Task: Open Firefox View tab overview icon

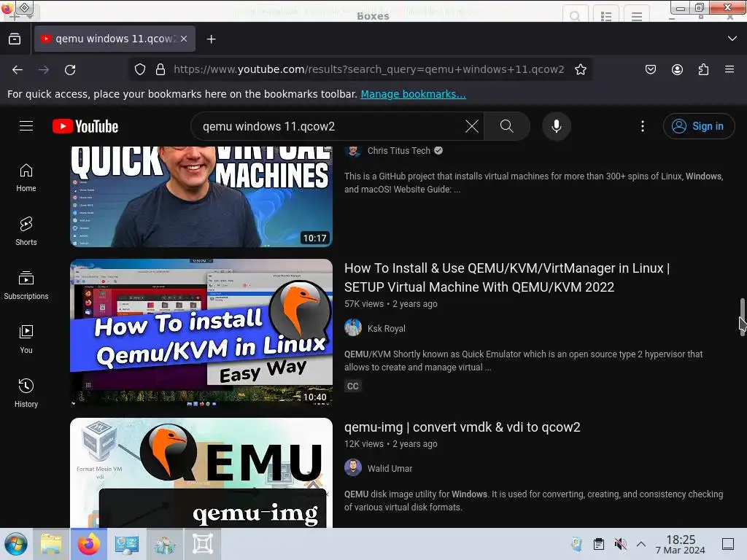Action: point(15,39)
